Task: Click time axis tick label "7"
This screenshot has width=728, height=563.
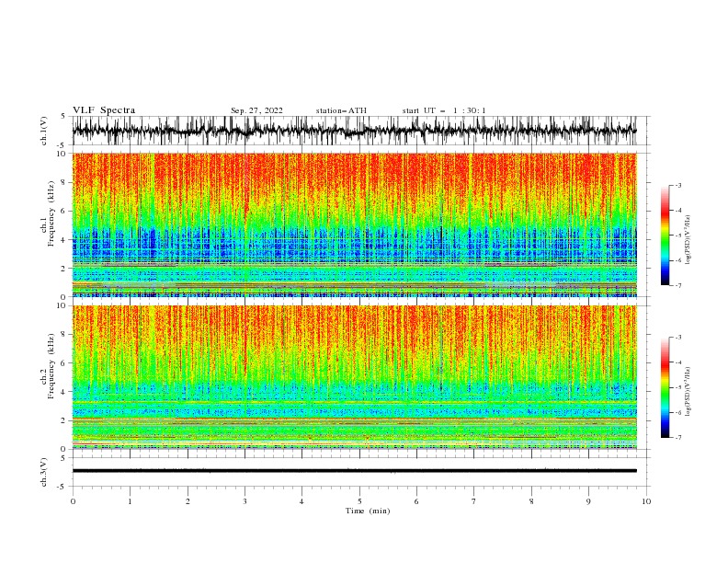Action: (x=474, y=501)
